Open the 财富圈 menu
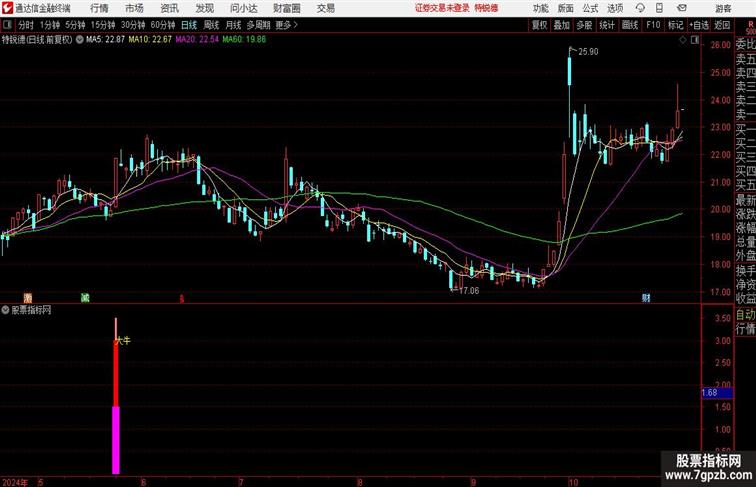This screenshot has width=756, height=487. (x=286, y=8)
